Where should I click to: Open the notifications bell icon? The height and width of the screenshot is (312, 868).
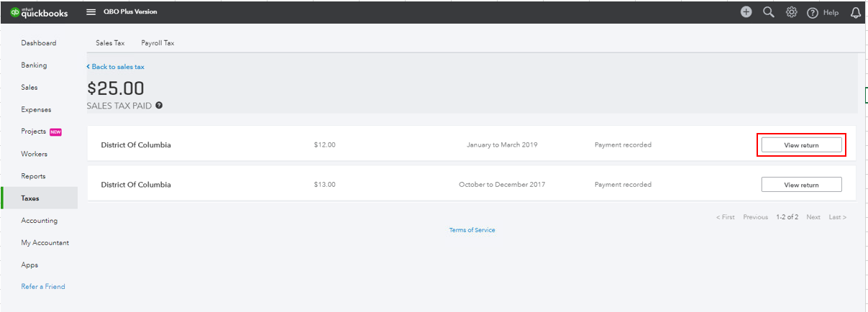856,13
